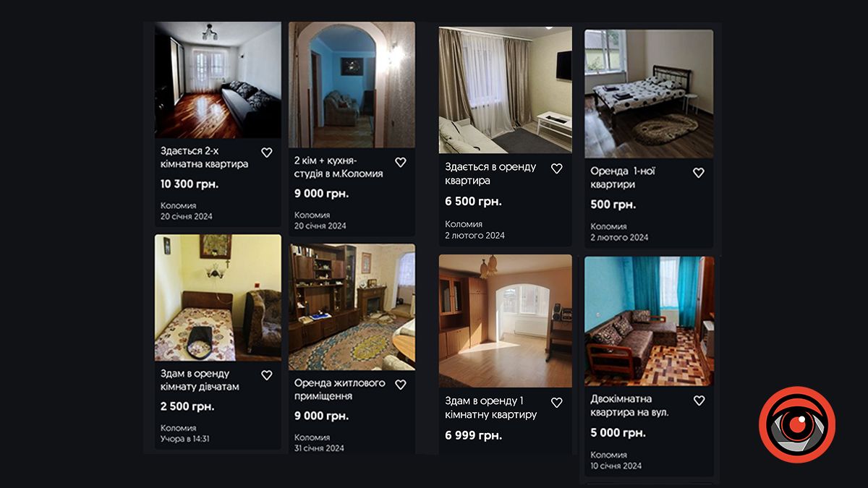Open Здається 2-х кімнатна квартира title
868x488 pixels.
click(x=204, y=158)
